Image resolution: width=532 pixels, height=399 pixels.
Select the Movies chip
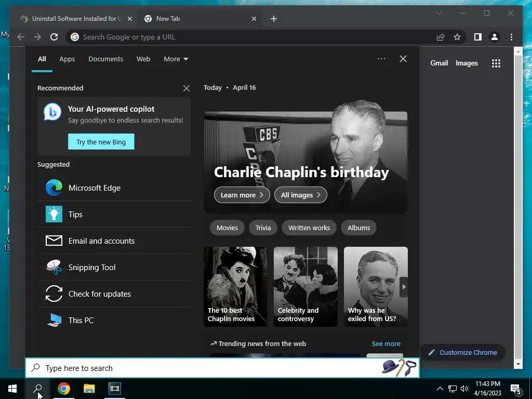(228, 228)
